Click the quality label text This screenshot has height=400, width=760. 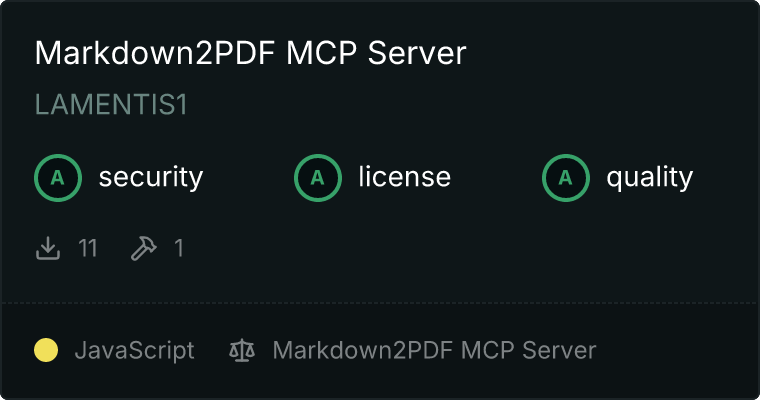pos(649,177)
